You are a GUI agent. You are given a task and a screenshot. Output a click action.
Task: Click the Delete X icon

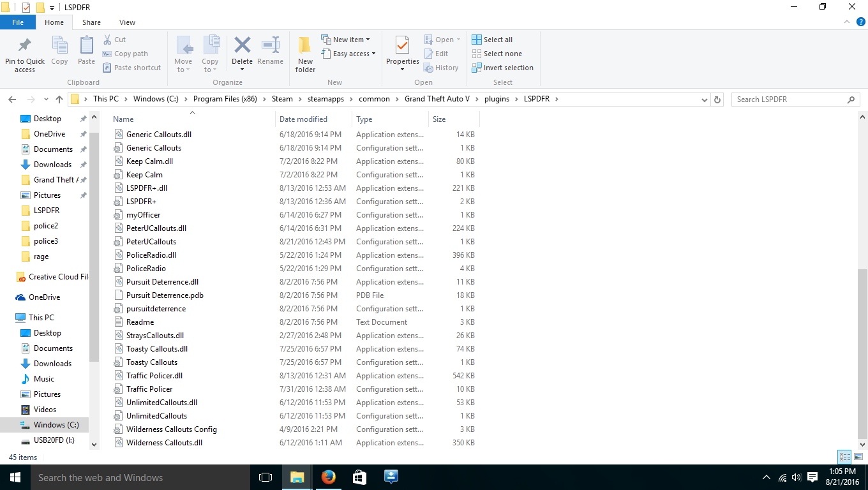pos(242,45)
